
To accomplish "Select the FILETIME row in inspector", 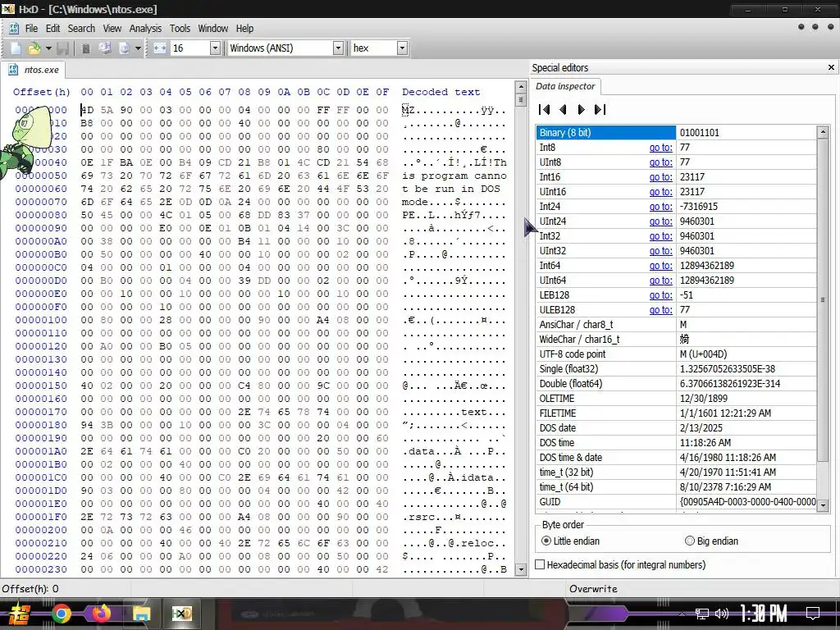I will coord(676,413).
